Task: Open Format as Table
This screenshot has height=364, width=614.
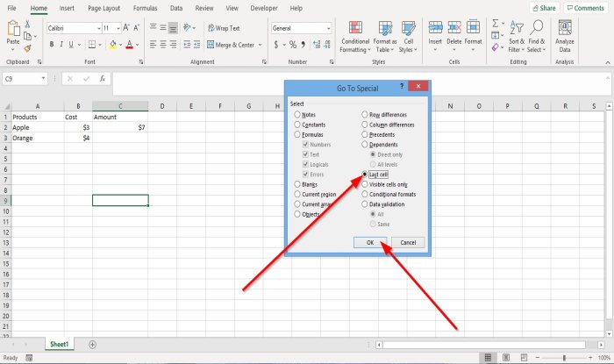Action: pyautogui.click(x=385, y=37)
